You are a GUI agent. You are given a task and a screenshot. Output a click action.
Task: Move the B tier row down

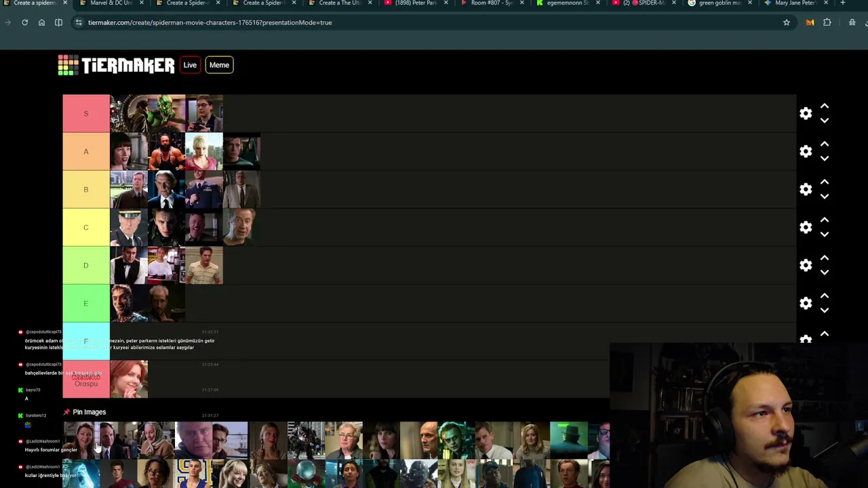825,197
